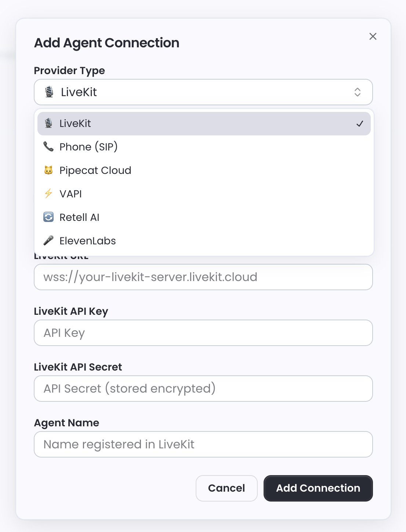406x532 pixels.
Task: Open the Provider Type dropdown
Action: (x=203, y=92)
